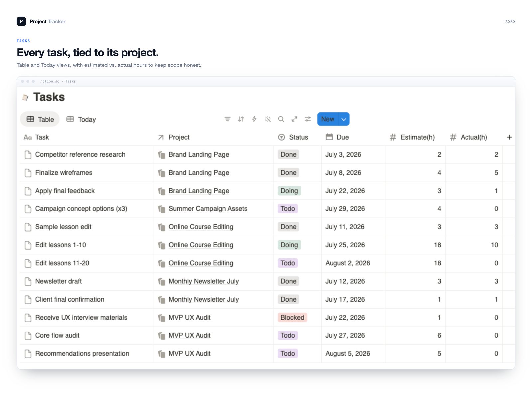Screen dimensions: 532x399
Task: Click the "Receive UX interview materials" task name
Action: 81,318
